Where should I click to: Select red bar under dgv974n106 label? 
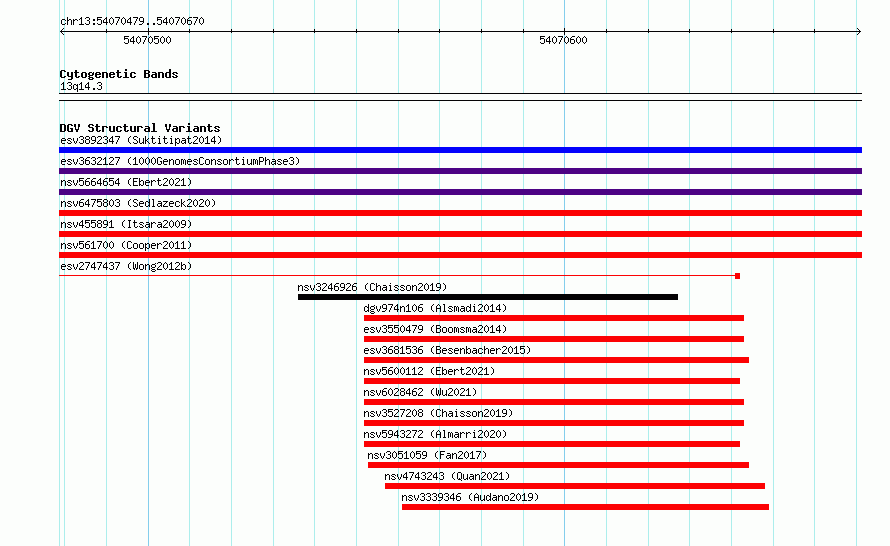(x=554, y=318)
